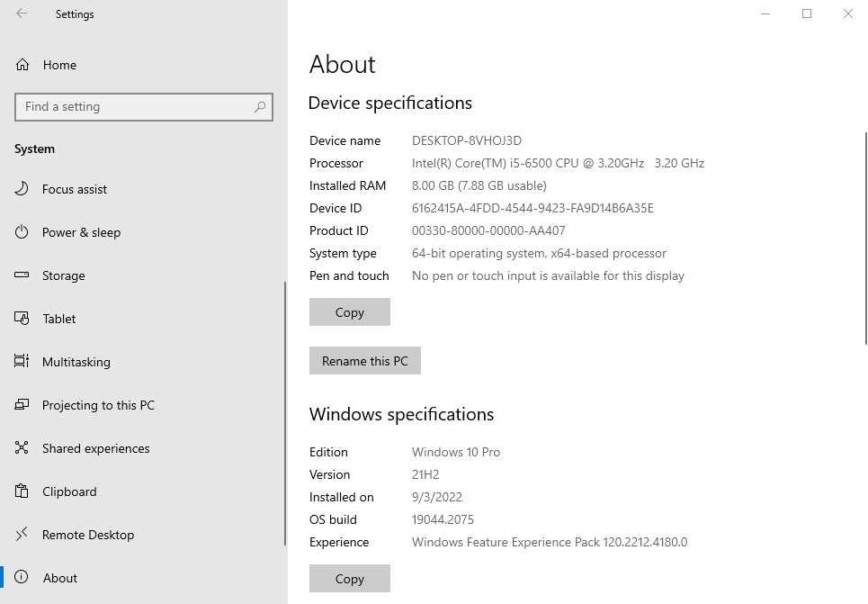
Task: Copy the device specifications
Action: coord(350,312)
